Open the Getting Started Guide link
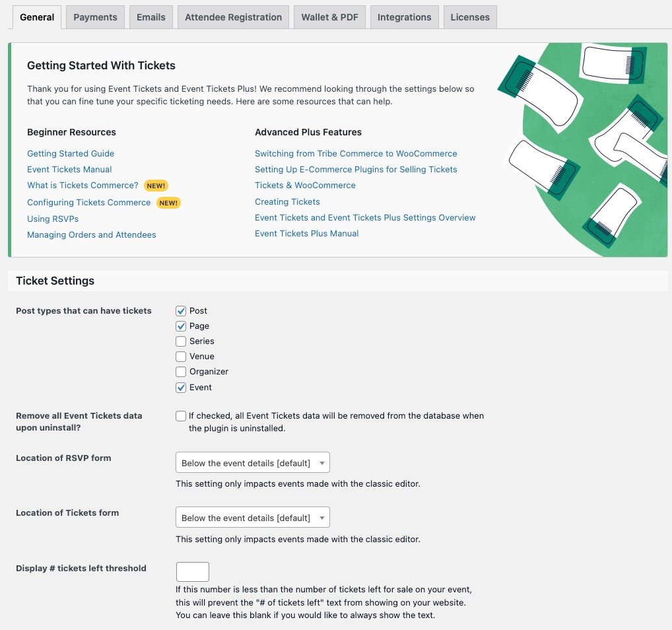Viewport: 672px width, 630px height. (71, 153)
